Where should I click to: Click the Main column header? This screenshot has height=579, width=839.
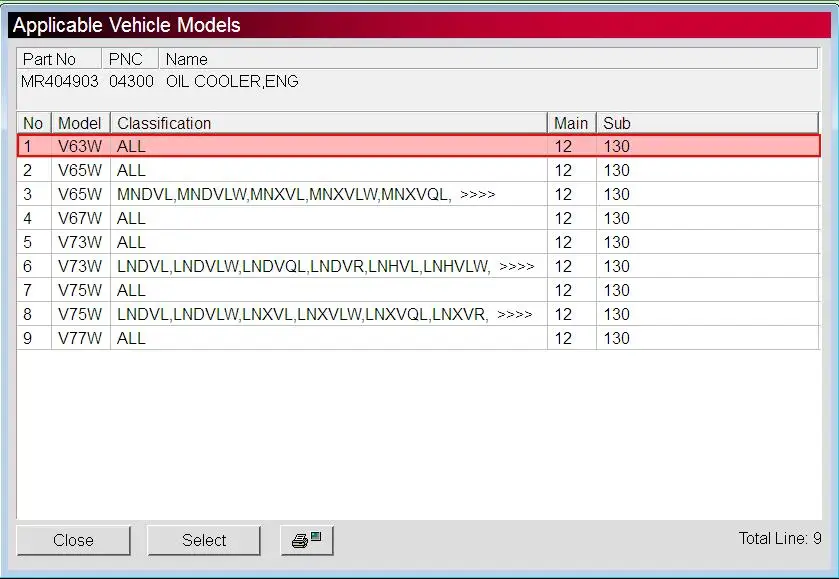click(571, 123)
